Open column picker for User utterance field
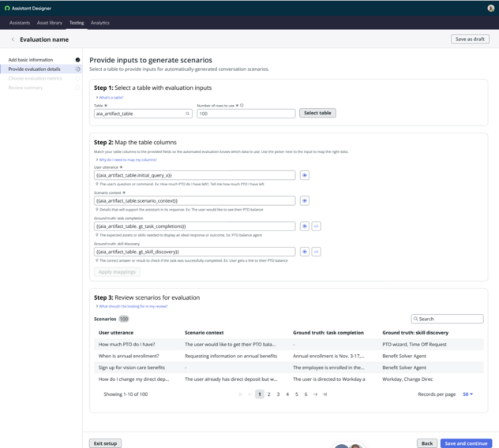This screenshot has width=499, height=448. click(305, 175)
